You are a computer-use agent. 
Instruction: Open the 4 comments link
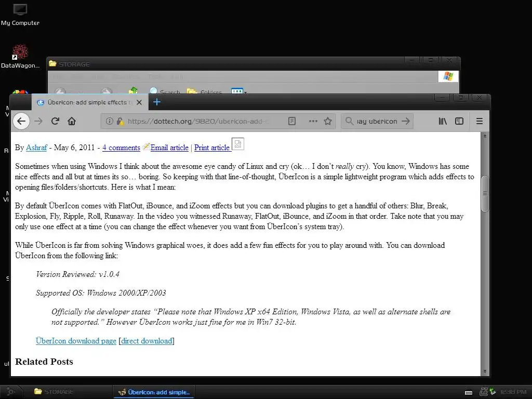pyautogui.click(x=121, y=148)
